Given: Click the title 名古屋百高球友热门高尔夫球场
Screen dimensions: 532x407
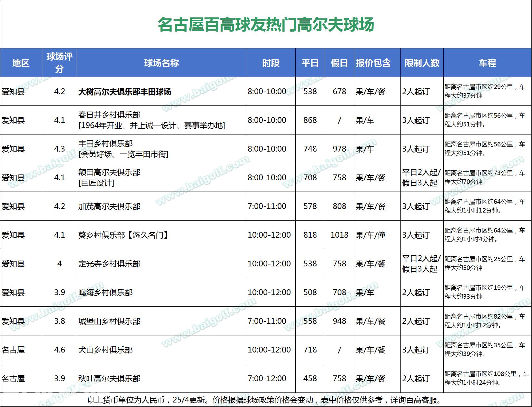Looking at the screenshot, I should tap(266, 25).
